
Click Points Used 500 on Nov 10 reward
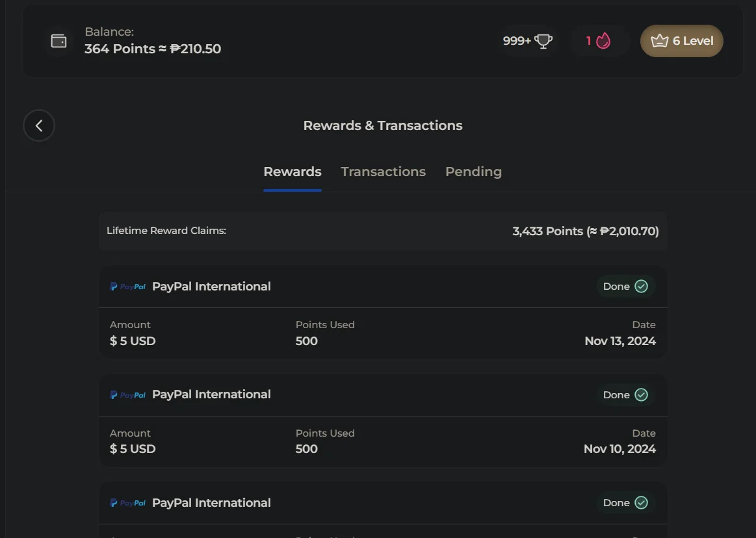tap(307, 449)
